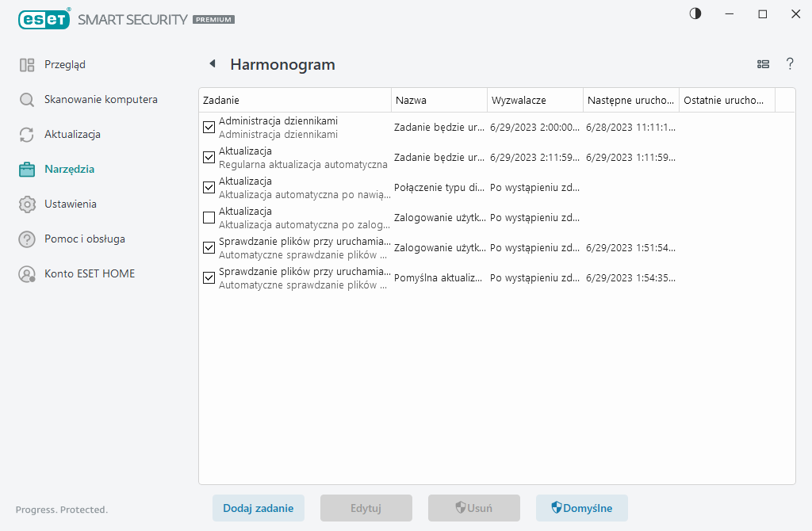The width and height of the screenshot is (812, 531).
Task: Open the Narzędzia section
Action: (69, 170)
